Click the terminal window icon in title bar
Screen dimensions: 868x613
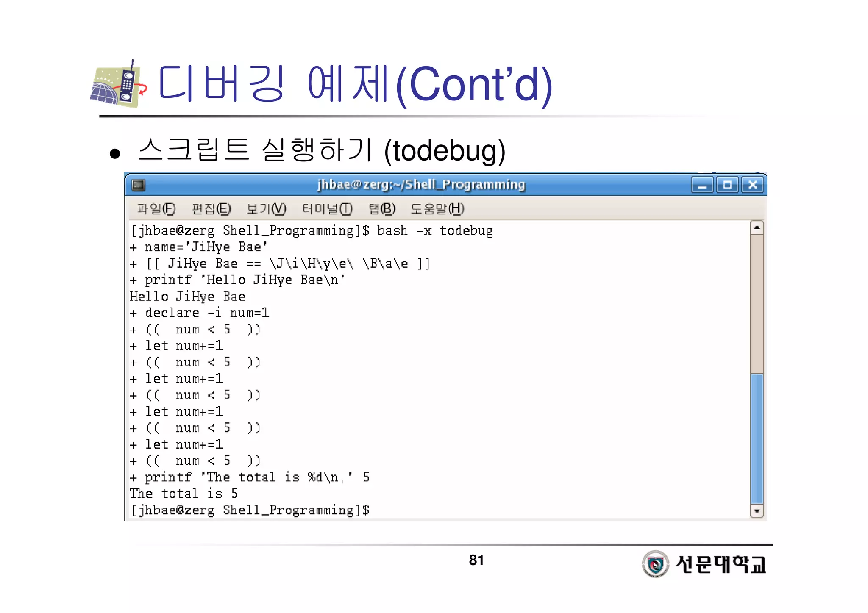[x=138, y=185]
